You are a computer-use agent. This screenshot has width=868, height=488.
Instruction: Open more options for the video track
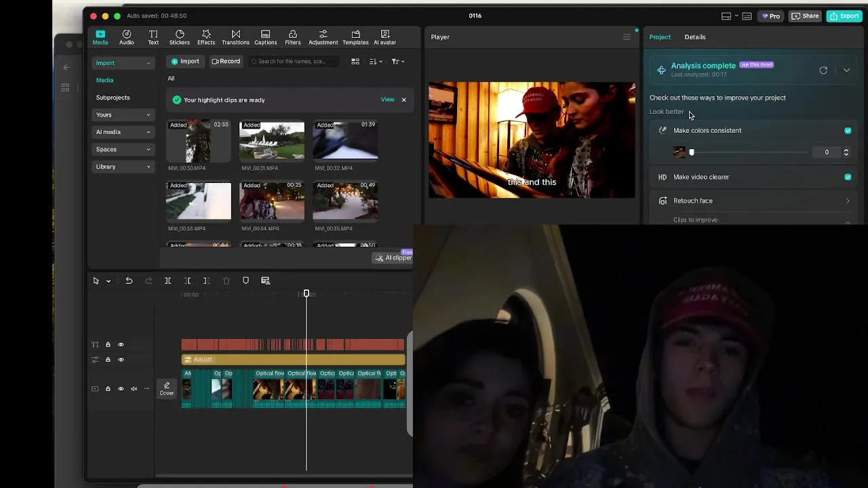pyautogui.click(x=146, y=389)
